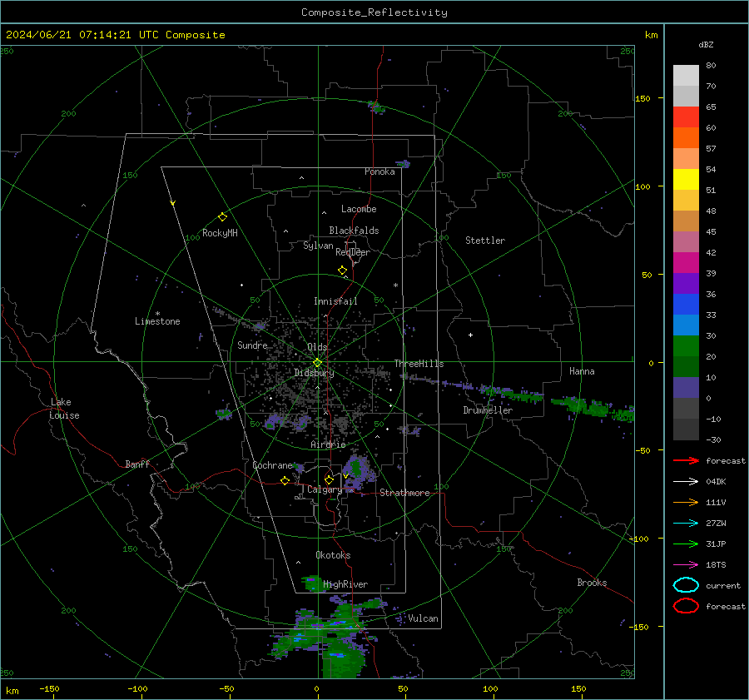Click the 'Didsbury' city label
The width and height of the screenshot is (749, 700).
coord(314,373)
